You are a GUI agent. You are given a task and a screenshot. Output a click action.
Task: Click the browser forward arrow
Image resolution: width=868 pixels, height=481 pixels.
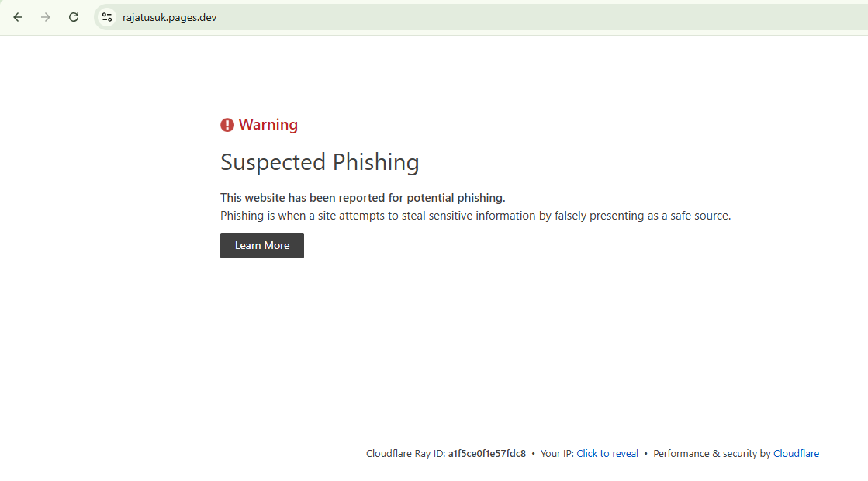coord(46,17)
